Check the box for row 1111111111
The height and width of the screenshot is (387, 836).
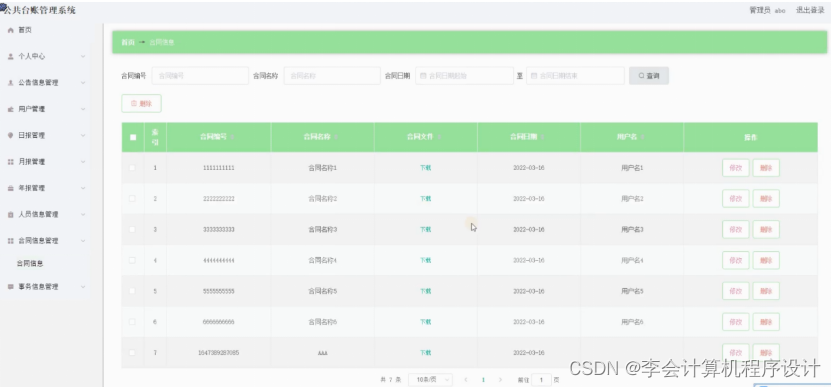click(132, 168)
